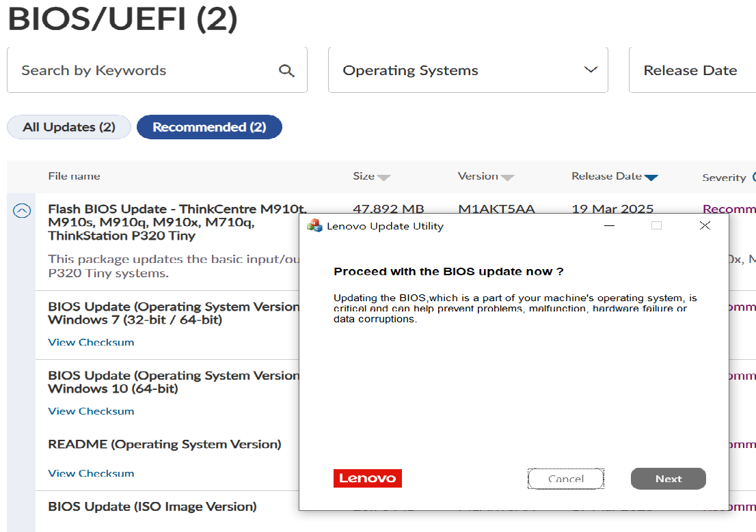Sort by Release Date using blue arrow

click(651, 178)
